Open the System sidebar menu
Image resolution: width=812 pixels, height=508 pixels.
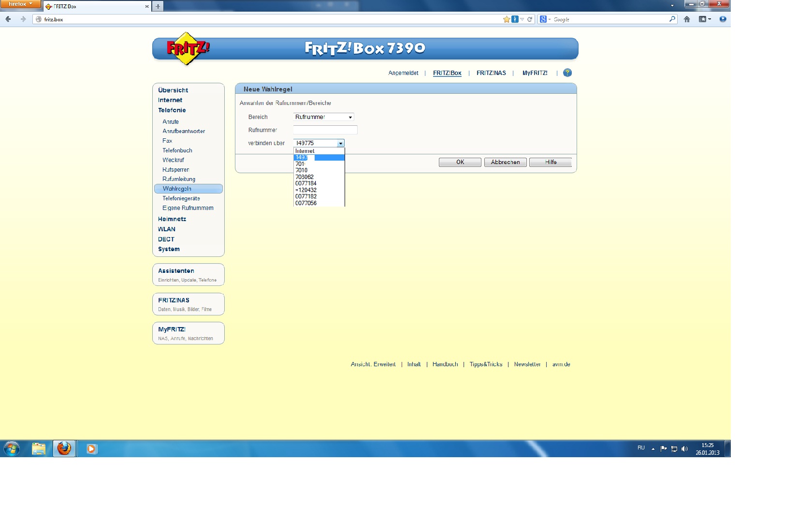pyautogui.click(x=169, y=249)
